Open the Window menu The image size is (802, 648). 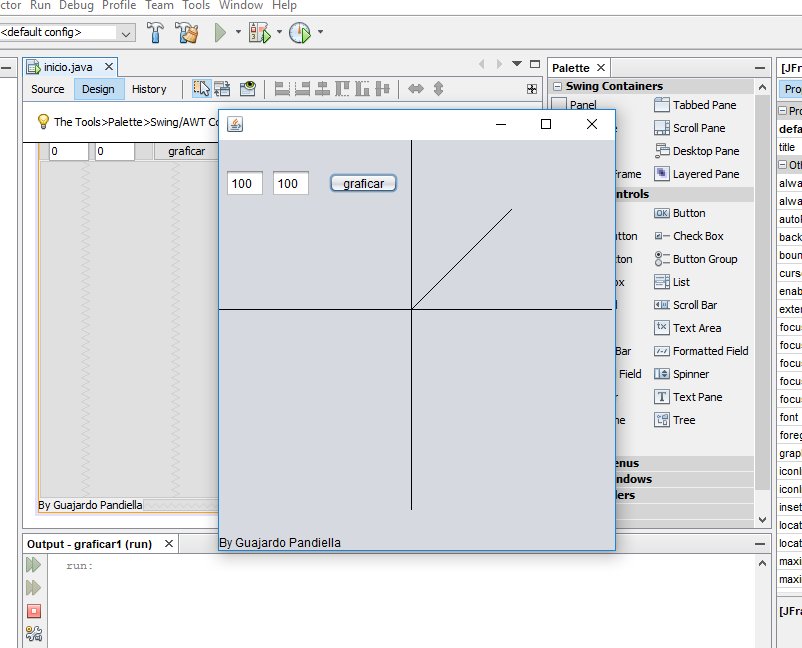241,5
